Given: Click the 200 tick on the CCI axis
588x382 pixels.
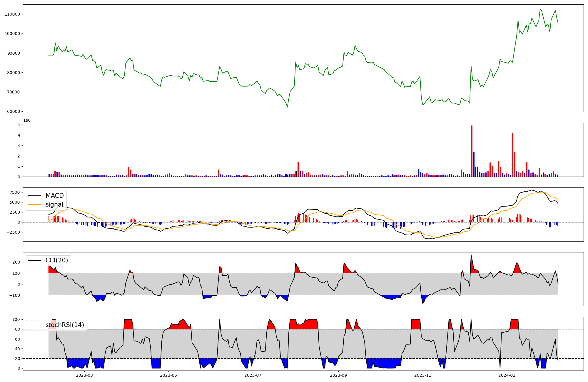Looking at the screenshot, I should click(16, 262).
